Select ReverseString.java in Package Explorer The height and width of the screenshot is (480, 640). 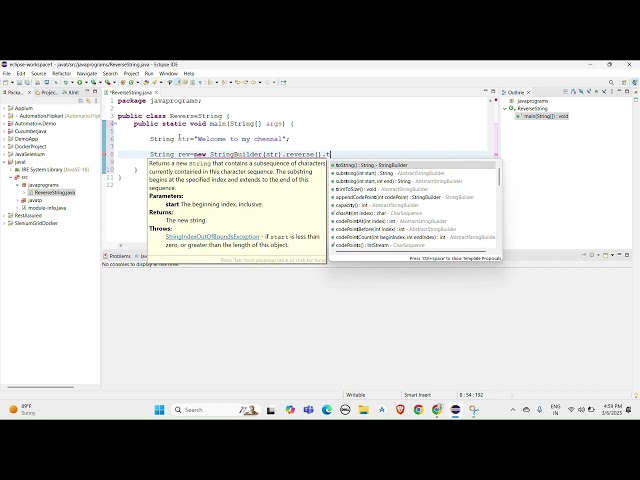(52, 193)
